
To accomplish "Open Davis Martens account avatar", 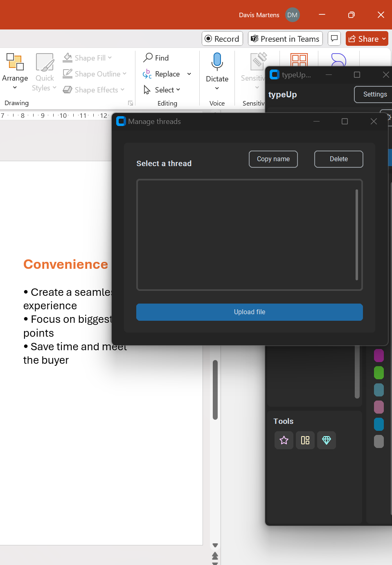I will tap(293, 15).
